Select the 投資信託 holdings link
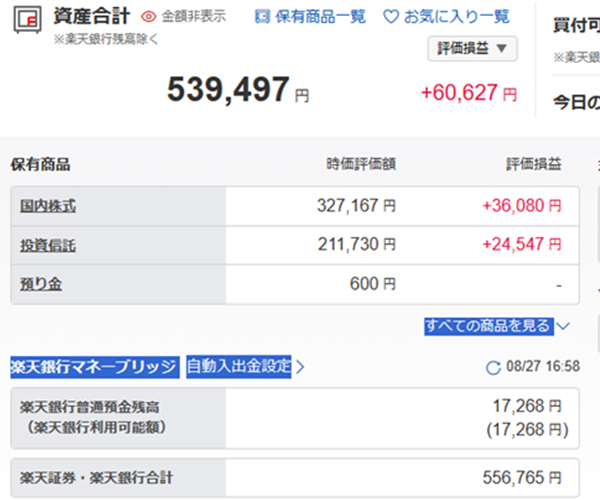The height and width of the screenshot is (500, 600). point(48,244)
